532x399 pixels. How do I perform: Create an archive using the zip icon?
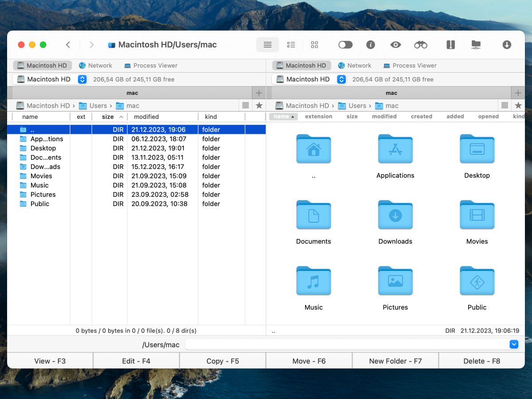point(450,44)
